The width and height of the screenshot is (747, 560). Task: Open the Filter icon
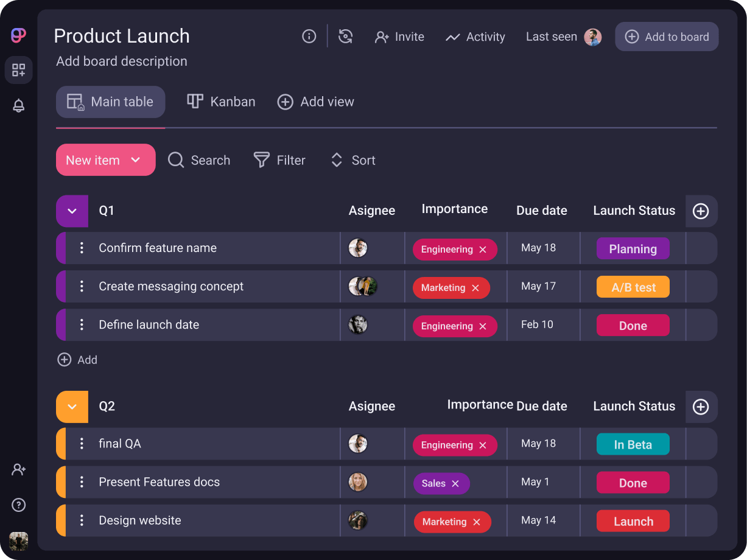point(261,160)
